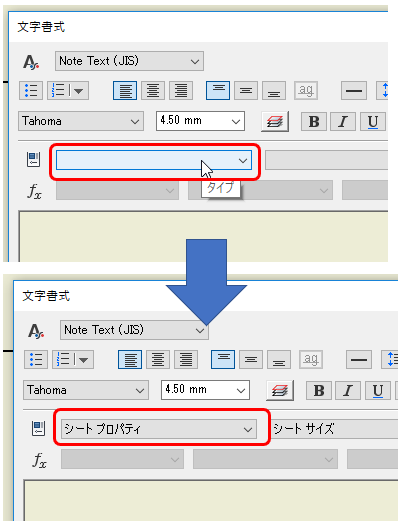Click style icon beside Note Text in upper dialog
The image size is (398, 525).
31,62
